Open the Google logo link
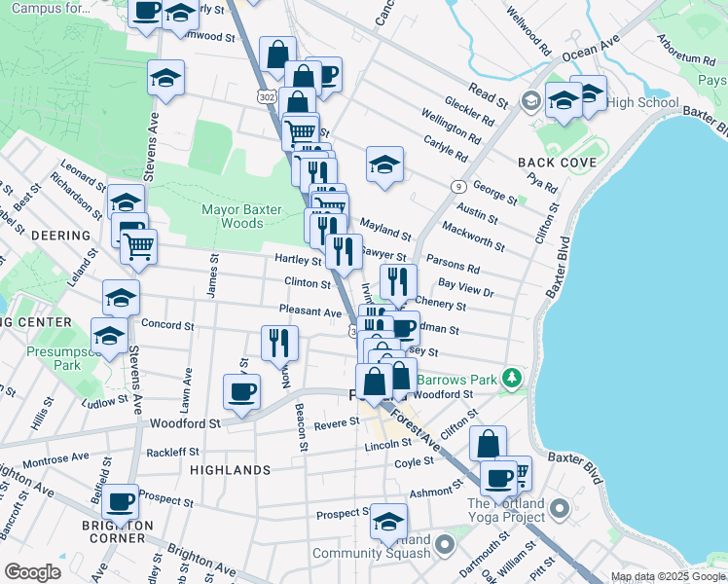The image size is (728, 584). pos(32,572)
